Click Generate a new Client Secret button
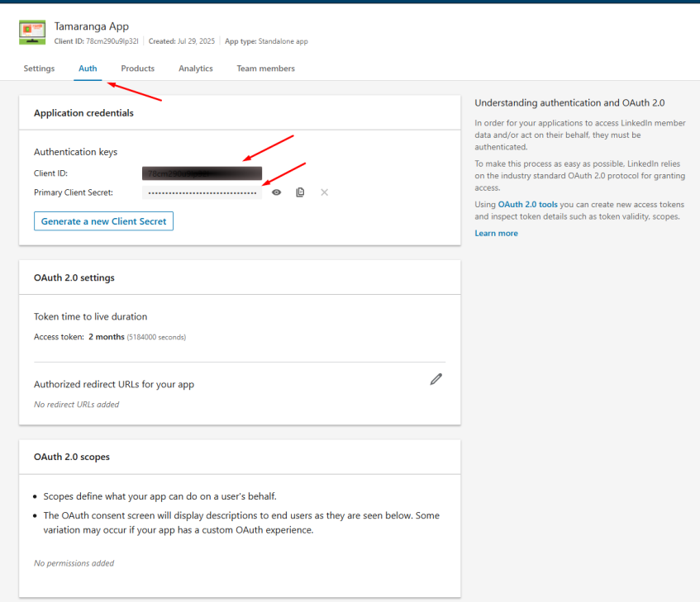Viewport: 700px width, 602px height. 103,221
